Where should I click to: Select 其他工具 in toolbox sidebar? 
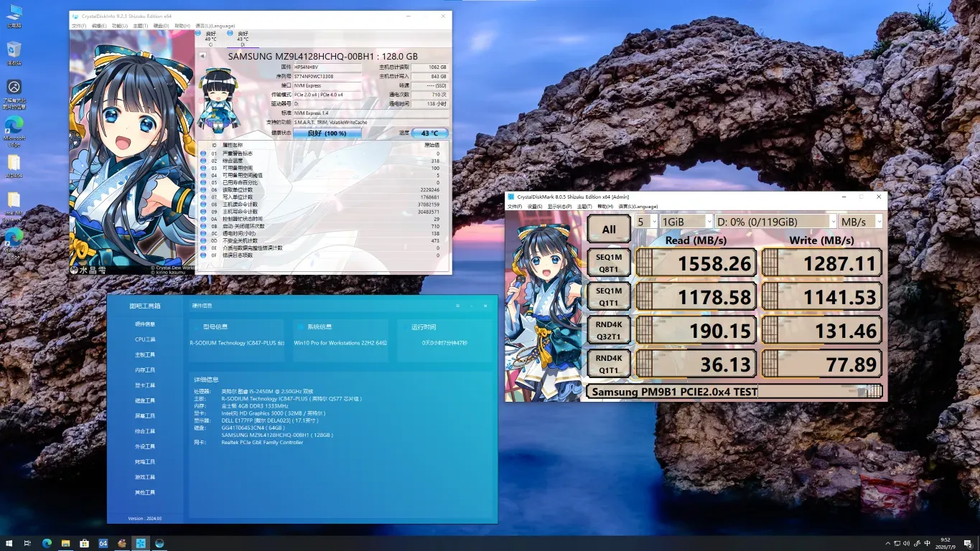point(145,492)
